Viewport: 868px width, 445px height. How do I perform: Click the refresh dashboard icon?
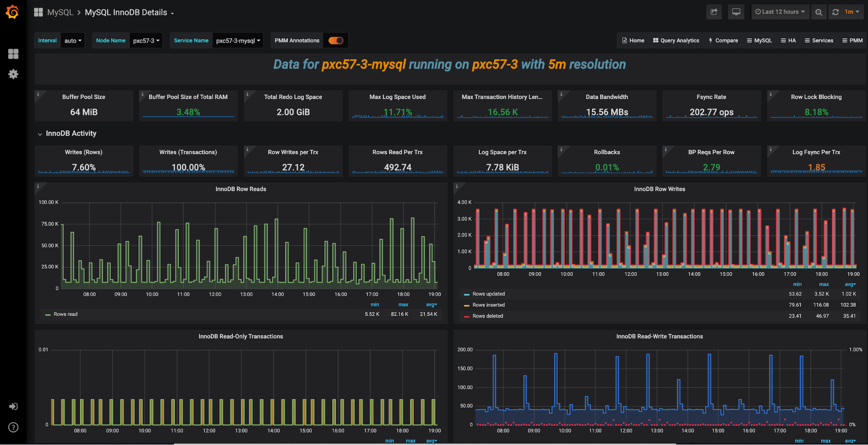pyautogui.click(x=835, y=12)
